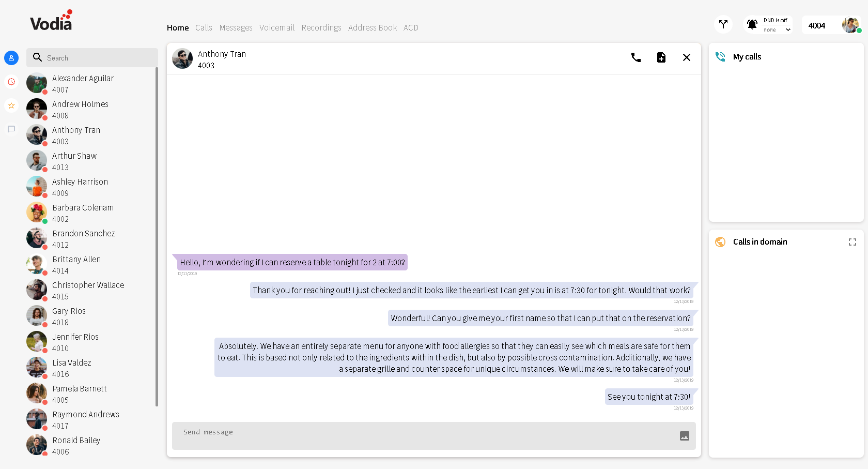Select contact Alexander Aguilar 4007
This screenshot has height=469, width=868.
91,84
